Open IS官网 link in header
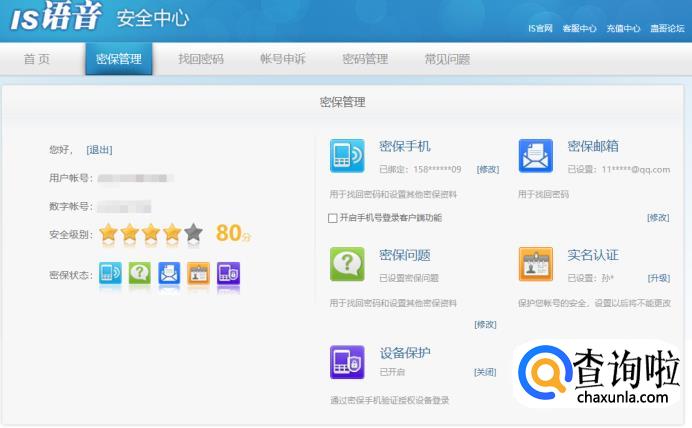The width and height of the screenshot is (692, 428). pos(540,29)
